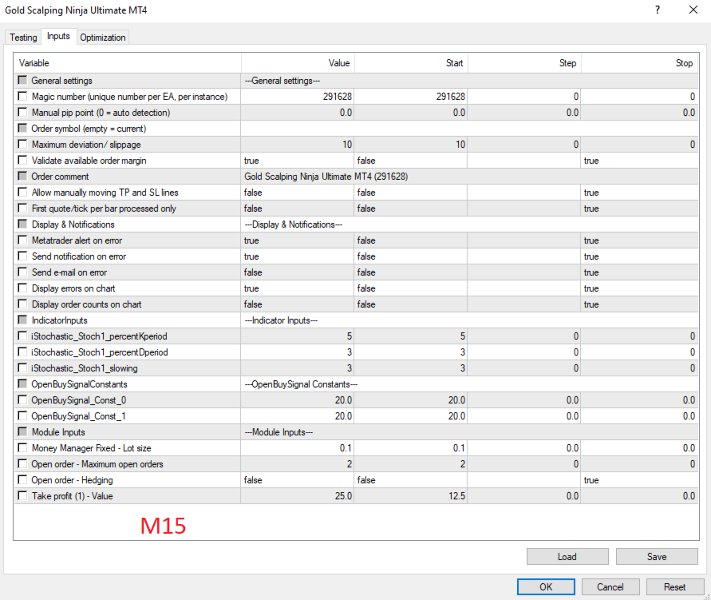Tick First quote/tick per bar processed only checkbox
Image resolution: width=711 pixels, height=600 pixels.
tap(22, 208)
